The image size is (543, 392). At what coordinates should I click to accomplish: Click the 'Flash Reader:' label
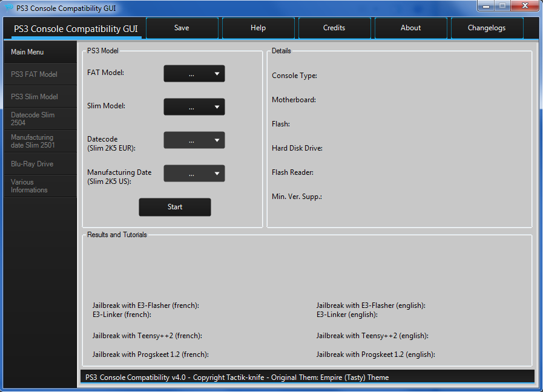pos(292,172)
